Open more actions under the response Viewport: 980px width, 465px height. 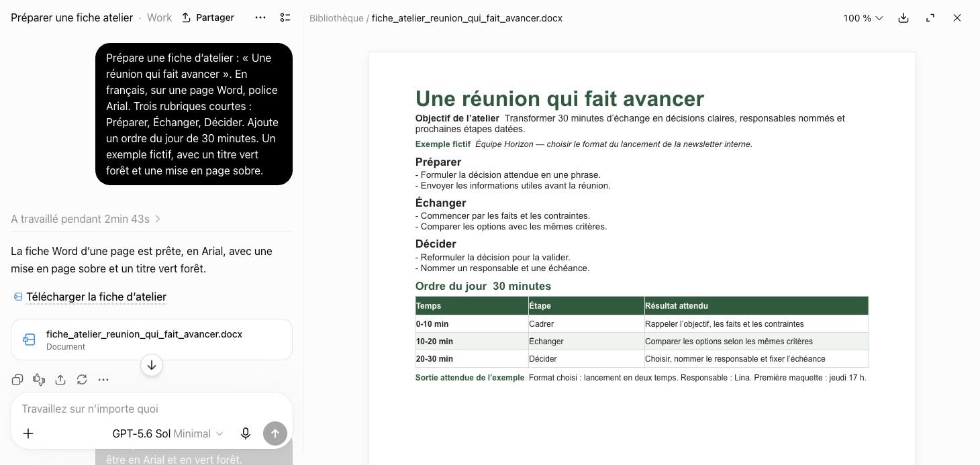click(x=103, y=380)
